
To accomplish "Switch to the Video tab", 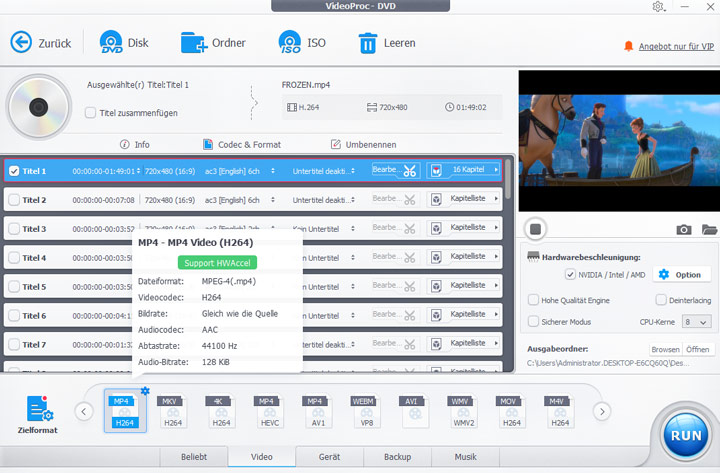I will pyautogui.click(x=262, y=457).
